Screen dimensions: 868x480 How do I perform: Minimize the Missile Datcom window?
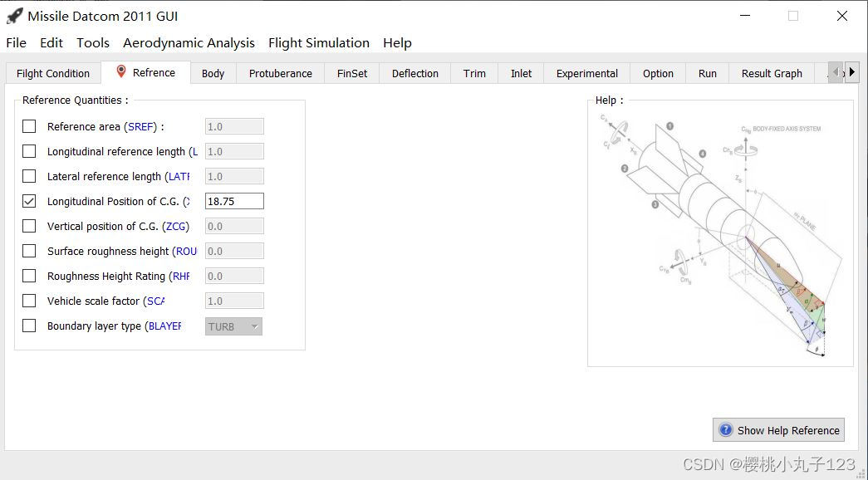(745, 16)
